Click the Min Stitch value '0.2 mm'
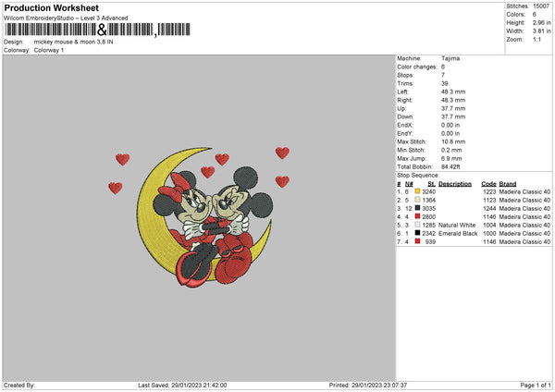Screen dimensions: 555x392 (451, 150)
